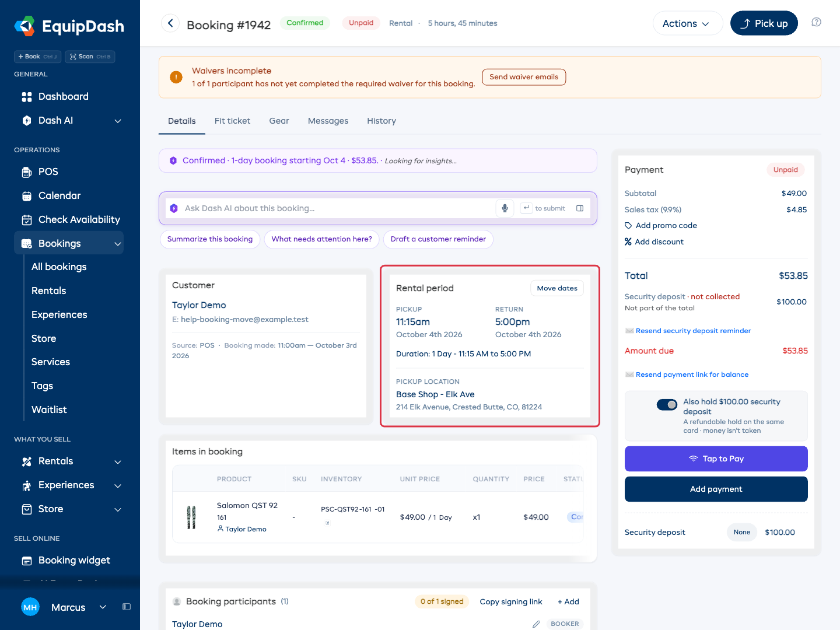Viewport: 840px width, 630px height.
Task: Click the pencil edit icon for Taylor Demo participant
Action: coord(536,624)
